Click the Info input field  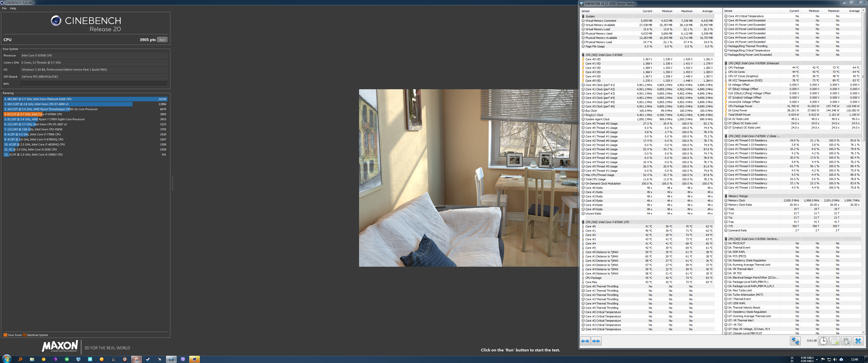[x=94, y=83]
